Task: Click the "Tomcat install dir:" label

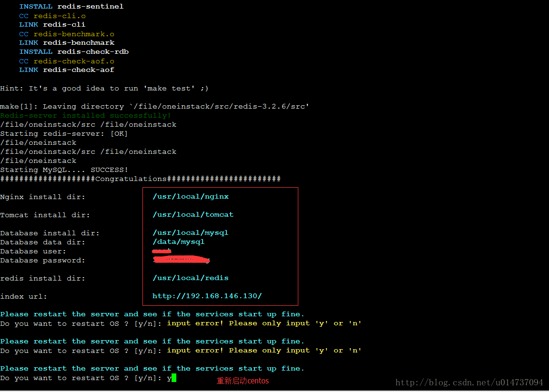Action: (x=45, y=215)
